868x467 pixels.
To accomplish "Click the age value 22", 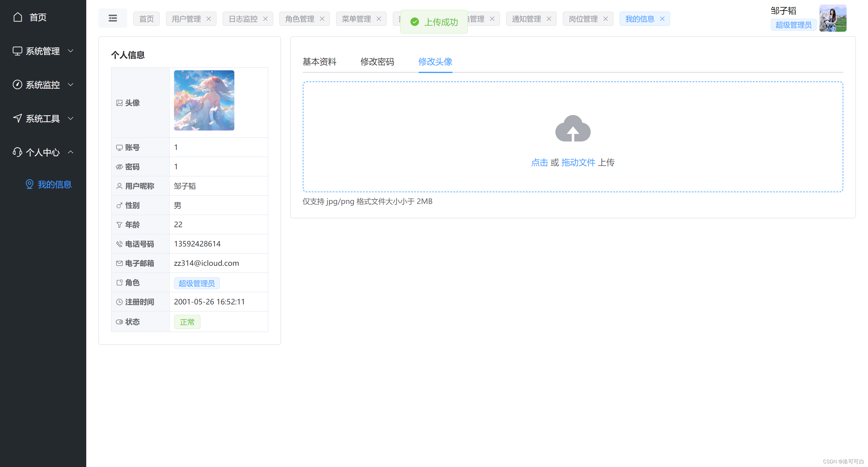I will click(178, 225).
